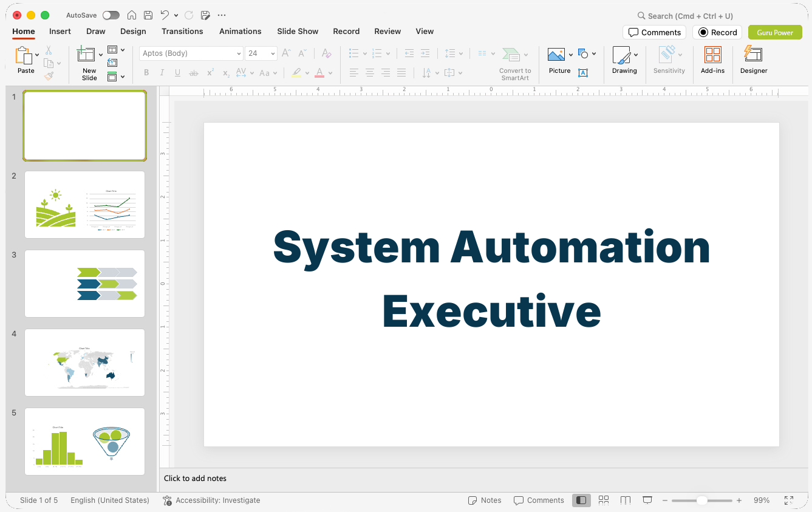Switch to Slide Sorter view
The height and width of the screenshot is (512, 812).
[x=604, y=500]
